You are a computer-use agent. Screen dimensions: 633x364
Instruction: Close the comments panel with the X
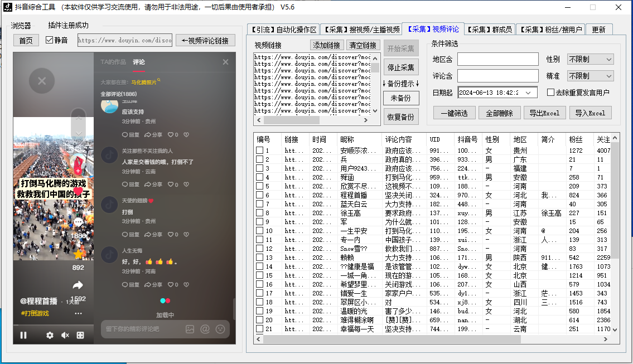click(226, 62)
